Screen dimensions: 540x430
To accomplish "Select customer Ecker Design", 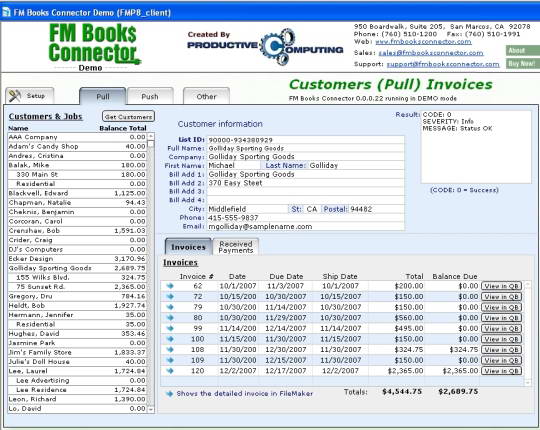I will [x=77, y=259].
